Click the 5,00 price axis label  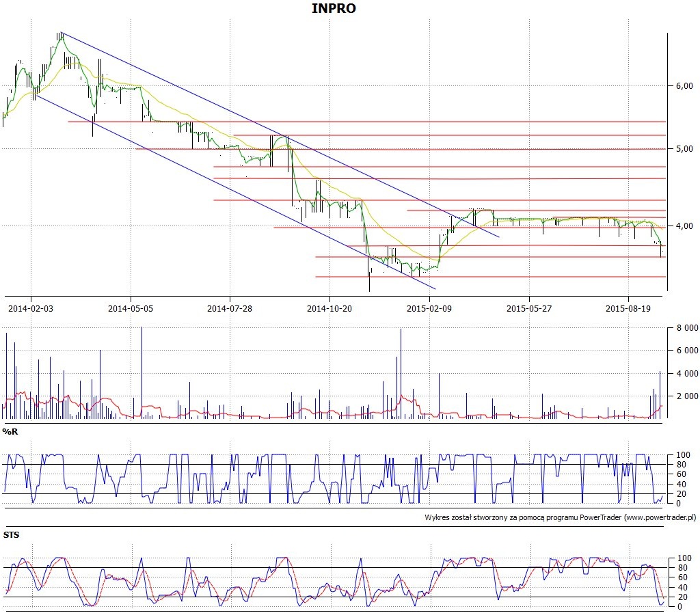click(x=684, y=148)
